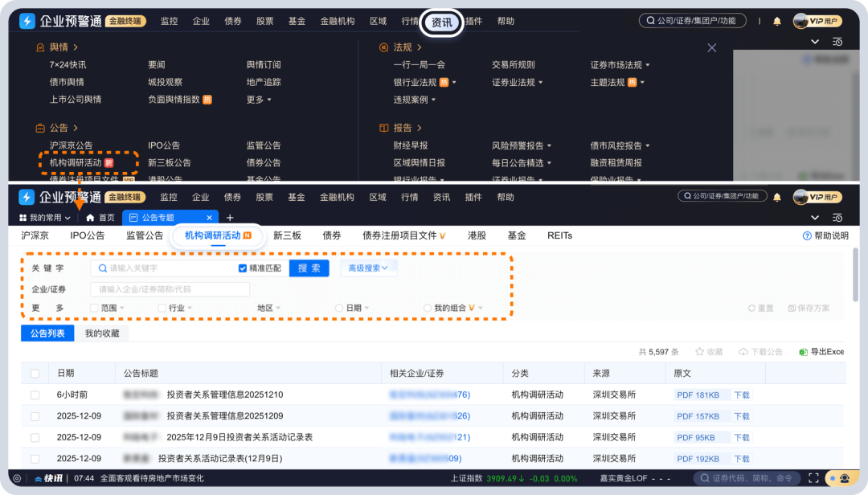
Task: Check the select-all checkbox in table header
Action: (x=35, y=374)
